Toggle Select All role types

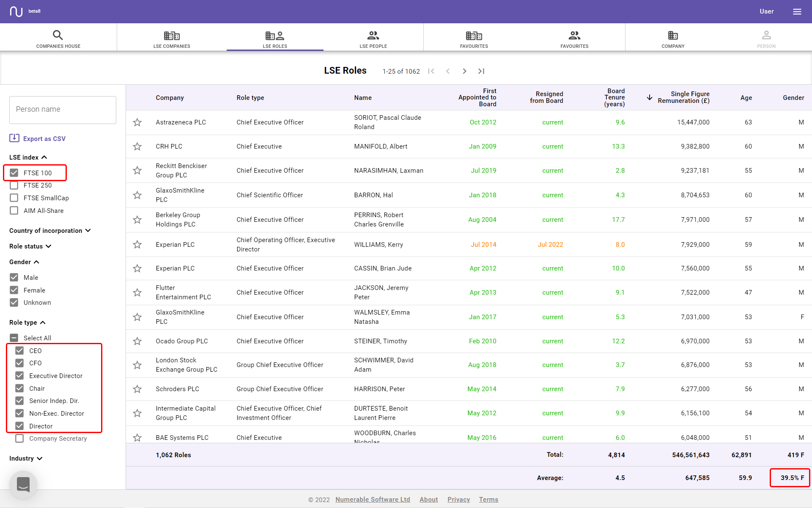pyautogui.click(x=14, y=338)
